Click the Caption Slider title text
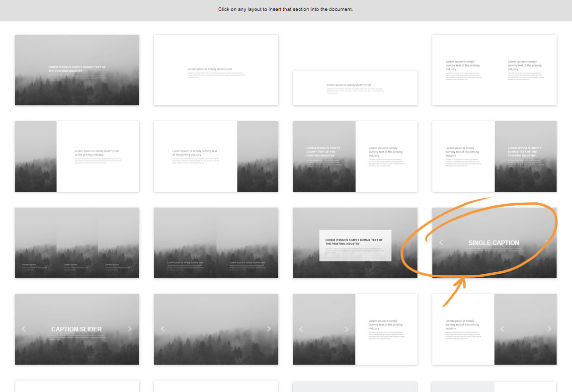The width and height of the screenshot is (572, 392). click(x=77, y=329)
